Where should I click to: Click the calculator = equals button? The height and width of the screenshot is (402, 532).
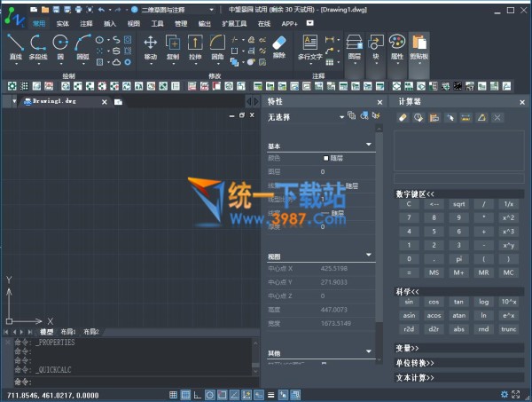[409, 272]
